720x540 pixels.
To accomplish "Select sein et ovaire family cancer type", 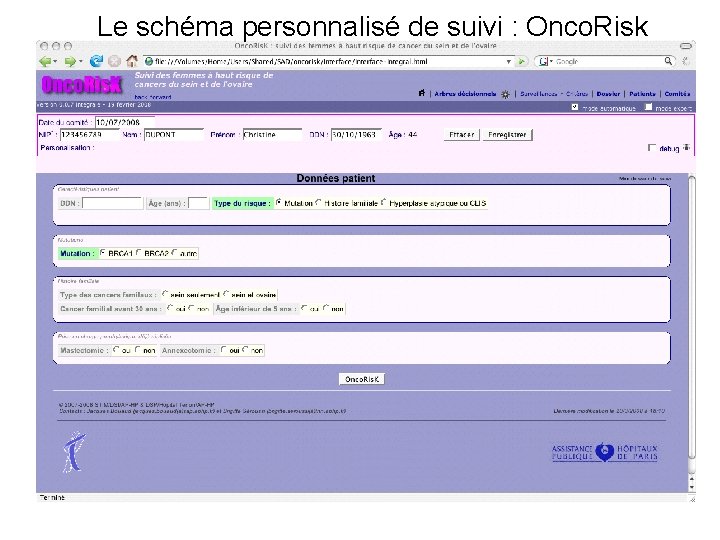I will 226,294.
